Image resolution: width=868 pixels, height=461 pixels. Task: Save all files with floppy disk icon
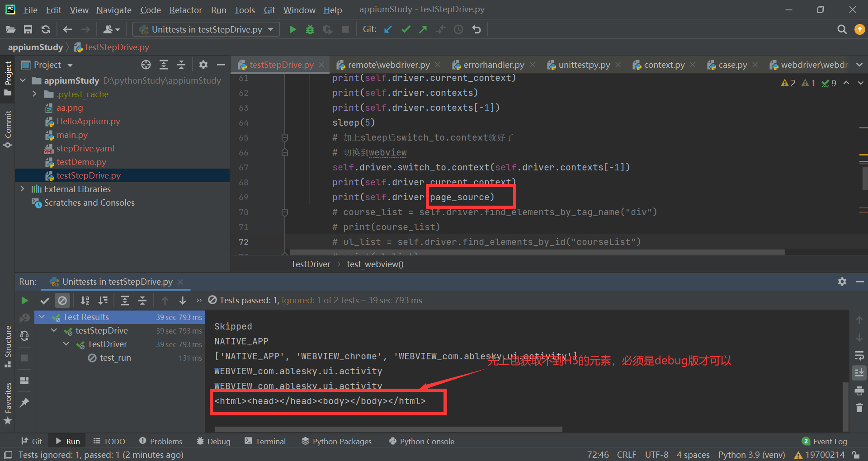tap(28, 29)
